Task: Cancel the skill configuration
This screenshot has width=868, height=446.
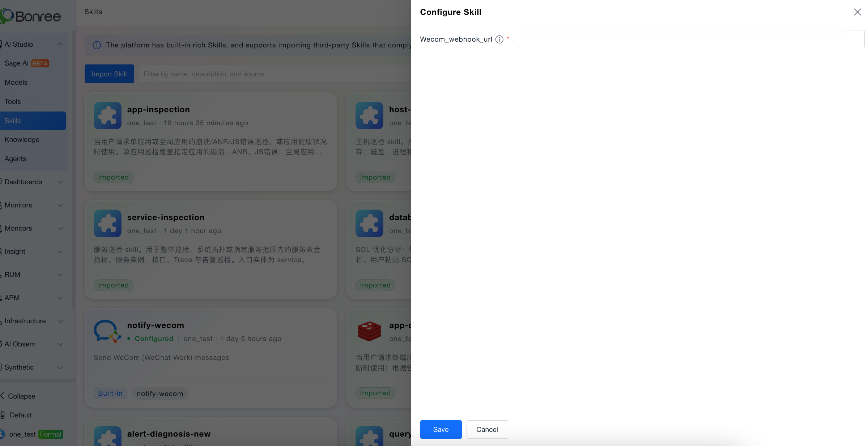Action: (487, 429)
